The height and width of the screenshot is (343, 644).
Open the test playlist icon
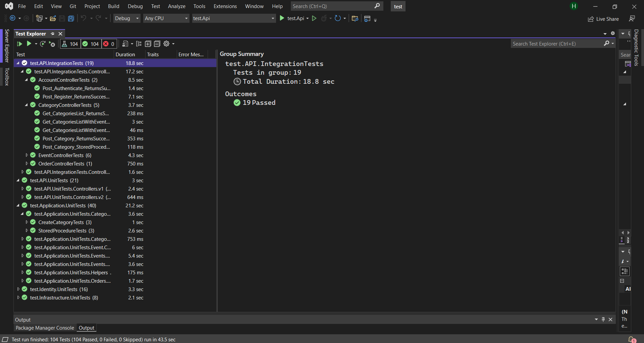126,44
